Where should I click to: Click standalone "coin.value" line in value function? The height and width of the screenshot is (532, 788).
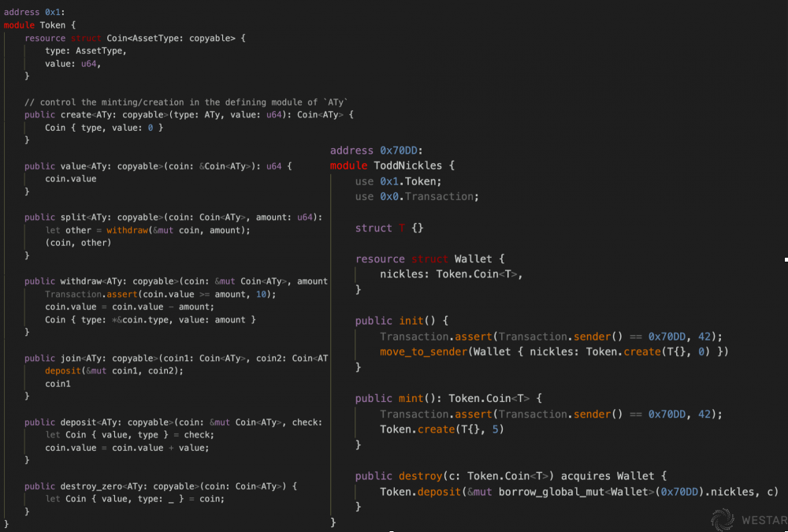click(x=70, y=179)
